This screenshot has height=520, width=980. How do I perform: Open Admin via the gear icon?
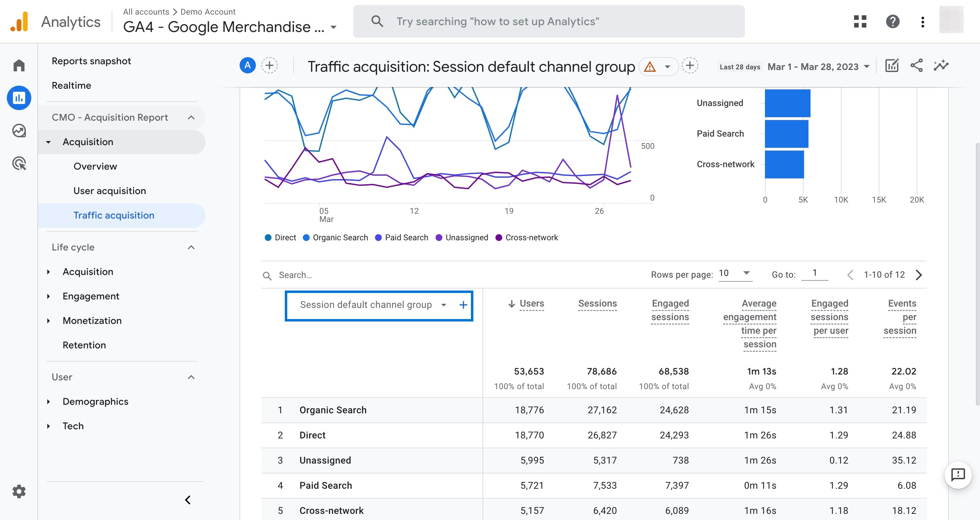19,491
